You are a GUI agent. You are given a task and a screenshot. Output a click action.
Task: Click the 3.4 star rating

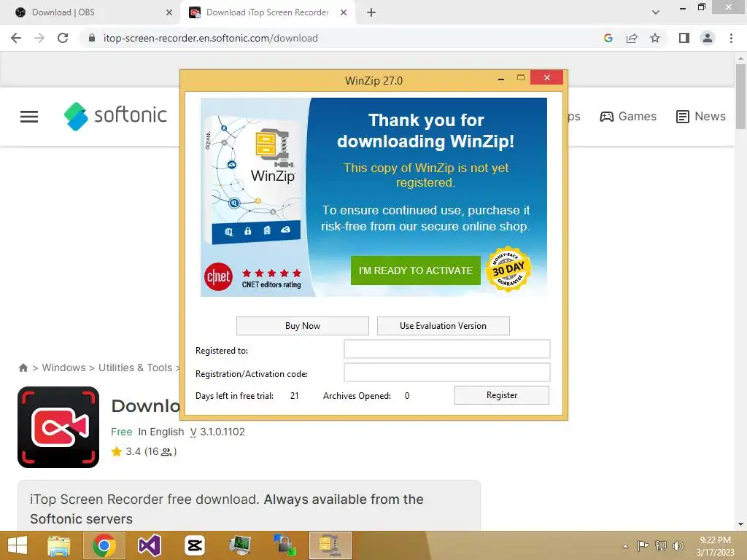click(144, 451)
